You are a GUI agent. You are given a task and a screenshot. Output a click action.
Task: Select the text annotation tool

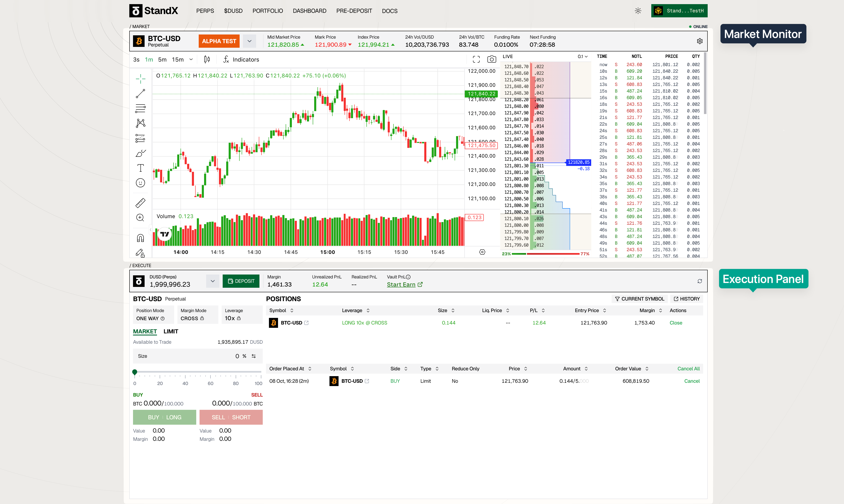pyautogui.click(x=140, y=168)
